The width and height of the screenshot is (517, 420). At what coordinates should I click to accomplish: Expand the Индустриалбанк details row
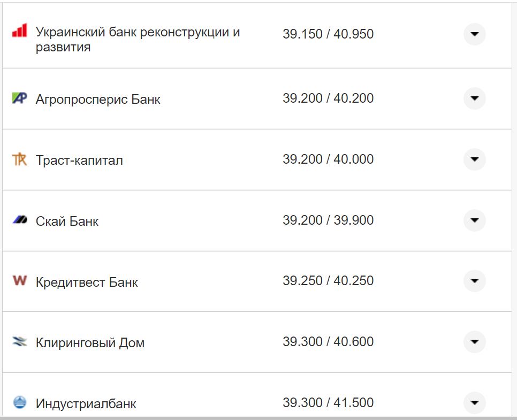(x=474, y=402)
